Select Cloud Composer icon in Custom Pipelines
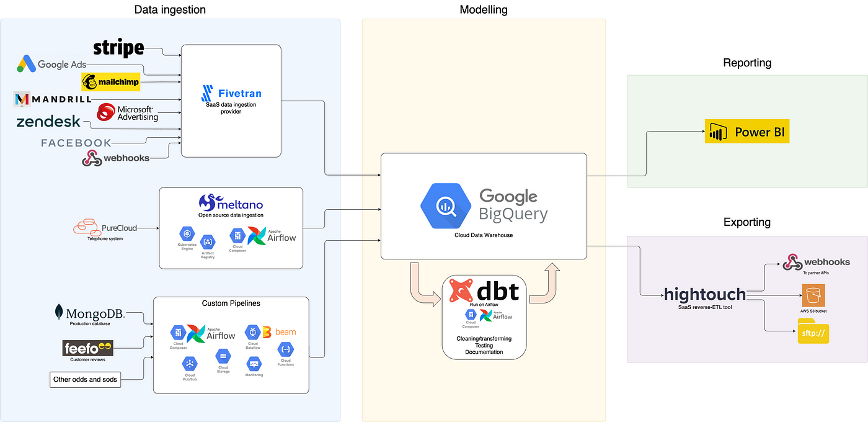Image resolution: width=868 pixels, height=422 pixels. click(178, 333)
